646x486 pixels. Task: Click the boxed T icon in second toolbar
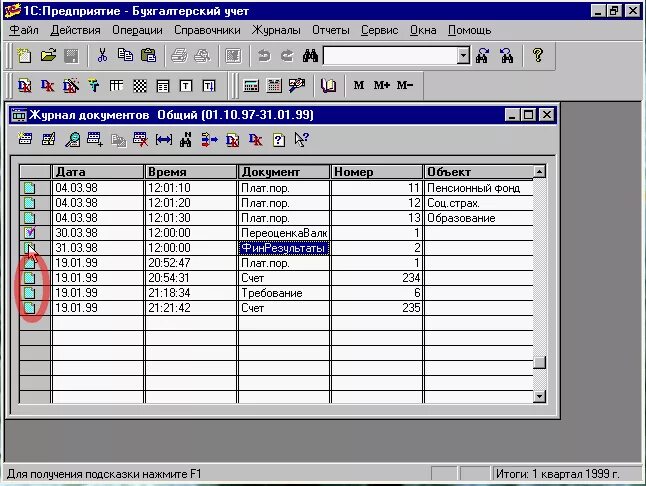click(186, 86)
